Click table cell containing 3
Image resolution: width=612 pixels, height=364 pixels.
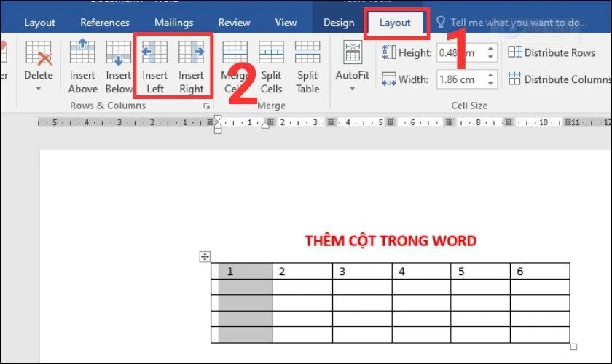[x=362, y=271]
